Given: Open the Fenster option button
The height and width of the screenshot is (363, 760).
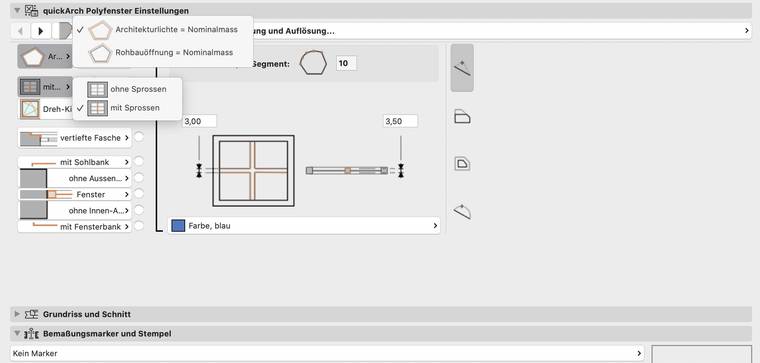Looking at the screenshot, I should click(x=75, y=194).
